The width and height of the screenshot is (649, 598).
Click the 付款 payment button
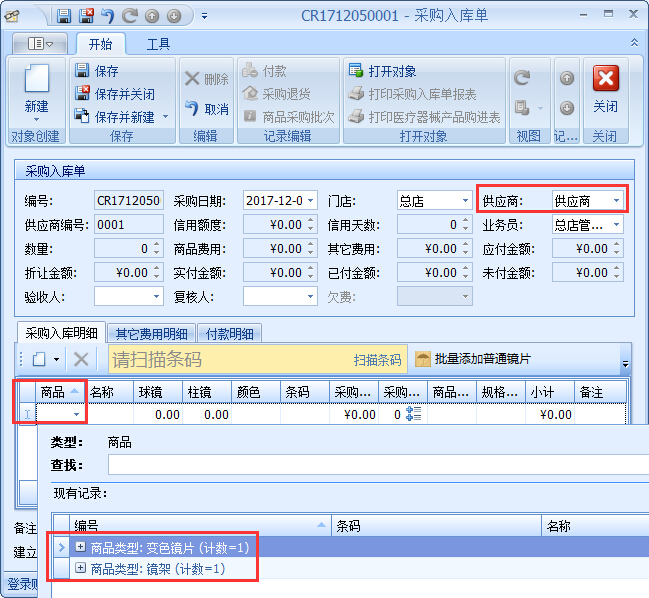265,71
